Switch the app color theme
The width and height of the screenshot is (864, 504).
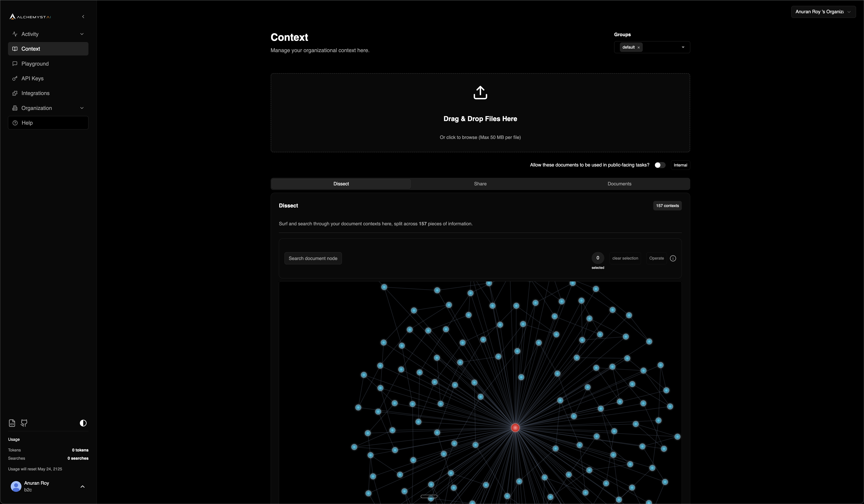[x=83, y=423]
